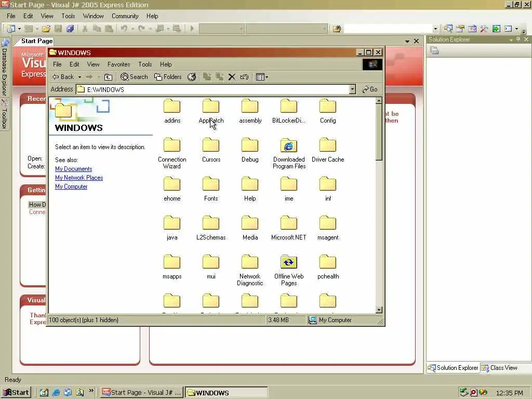Expand the Address bar dropdown
Image resolution: width=532 pixels, height=399 pixels.
[352, 89]
